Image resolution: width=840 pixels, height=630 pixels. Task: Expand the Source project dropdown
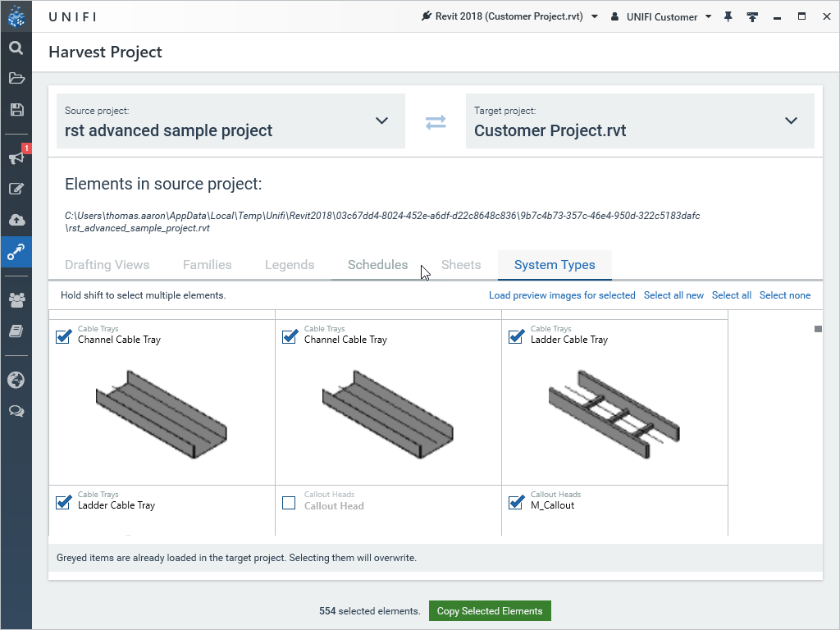tap(381, 121)
